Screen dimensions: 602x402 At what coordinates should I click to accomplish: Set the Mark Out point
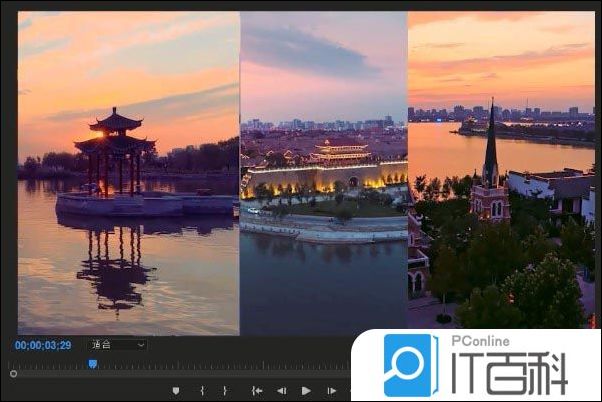[225, 390]
